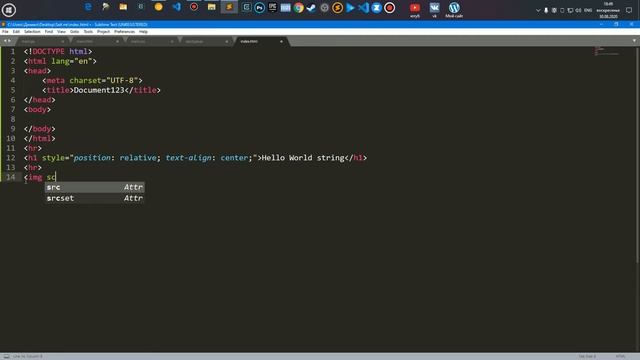Open the Tools menu
The height and width of the screenshot is (360, 640).
[88, 31]
